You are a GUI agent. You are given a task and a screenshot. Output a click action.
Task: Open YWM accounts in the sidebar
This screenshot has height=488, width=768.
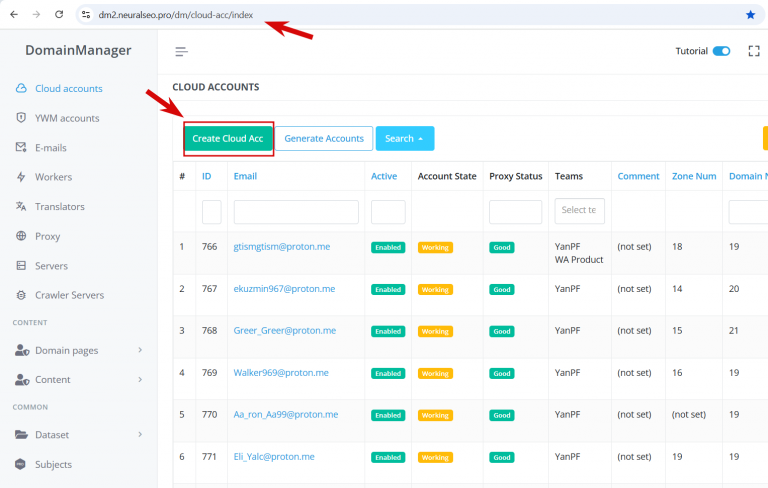tap(67, 118)
